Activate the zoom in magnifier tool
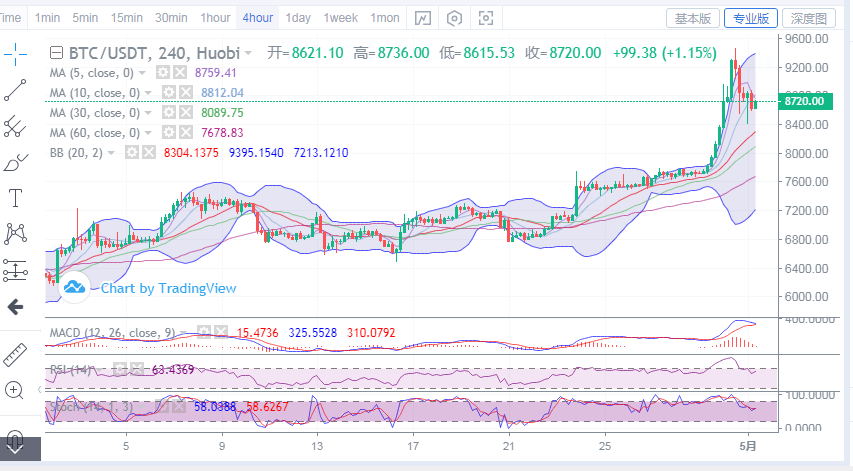Screen dimensions: 853x471 pos(15,390)
